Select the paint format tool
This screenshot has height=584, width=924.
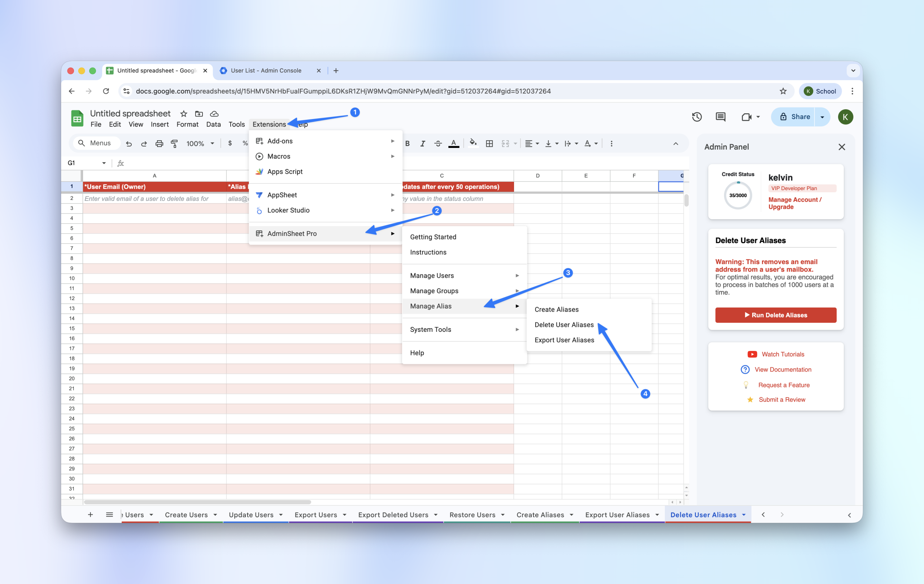pos(174,144)
